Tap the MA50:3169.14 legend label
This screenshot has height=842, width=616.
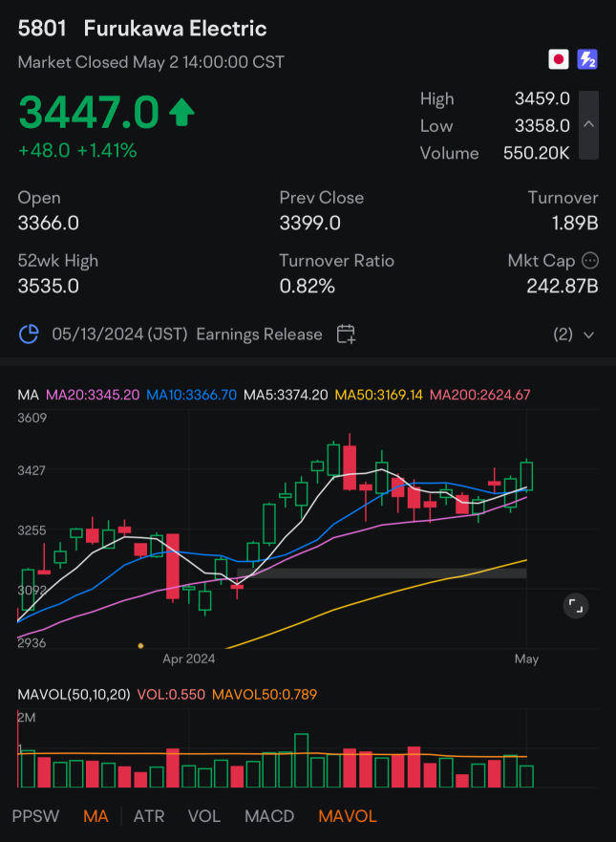pyautogui.click(x=379, y=396)
